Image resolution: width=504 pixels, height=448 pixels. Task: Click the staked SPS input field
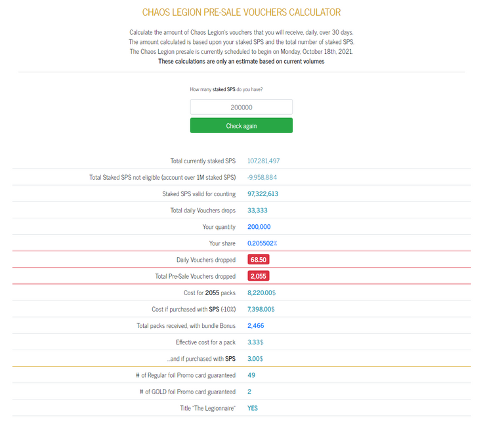[x=241, y=107]
